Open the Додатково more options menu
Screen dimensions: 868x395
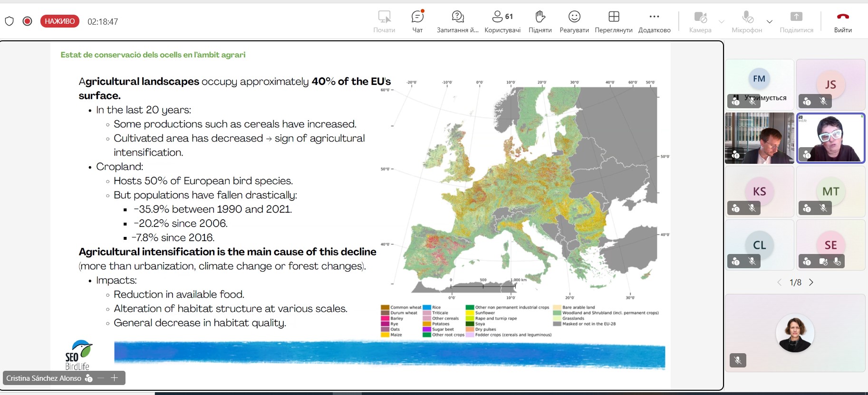click(x=654, y=21)
